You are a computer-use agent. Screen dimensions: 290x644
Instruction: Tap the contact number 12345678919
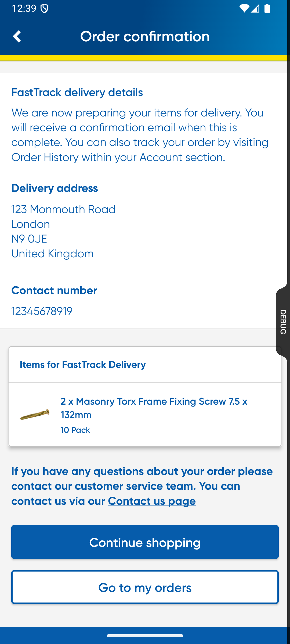coord(42,311)
